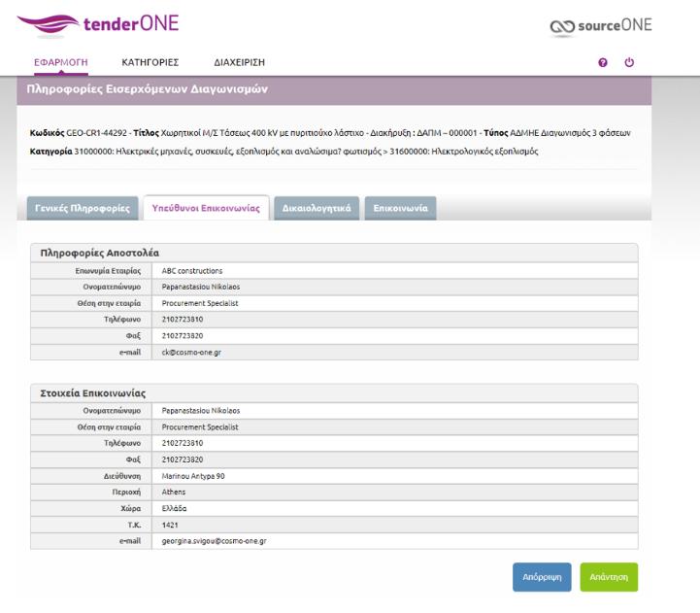
Task: Click the Πληροφορίες Αποστολέα section header
Action: (100, 253)
